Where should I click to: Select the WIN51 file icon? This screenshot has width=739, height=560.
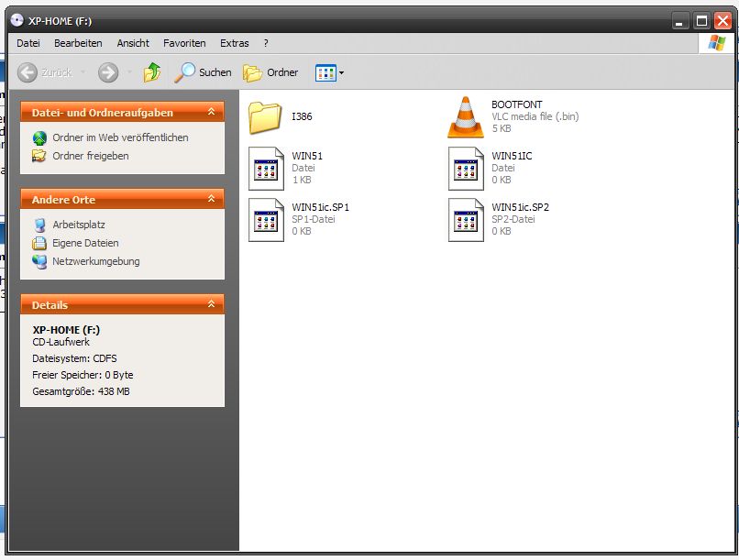[x=266, y=169]
